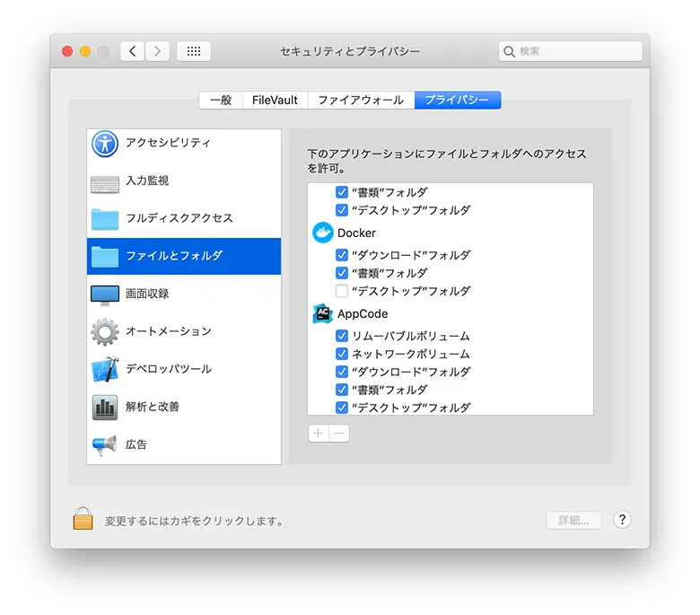700x615 pixels.
Task: Toggle AppCode リムーバブルボリューム checkbox
Action: click(x=342, y=336)
